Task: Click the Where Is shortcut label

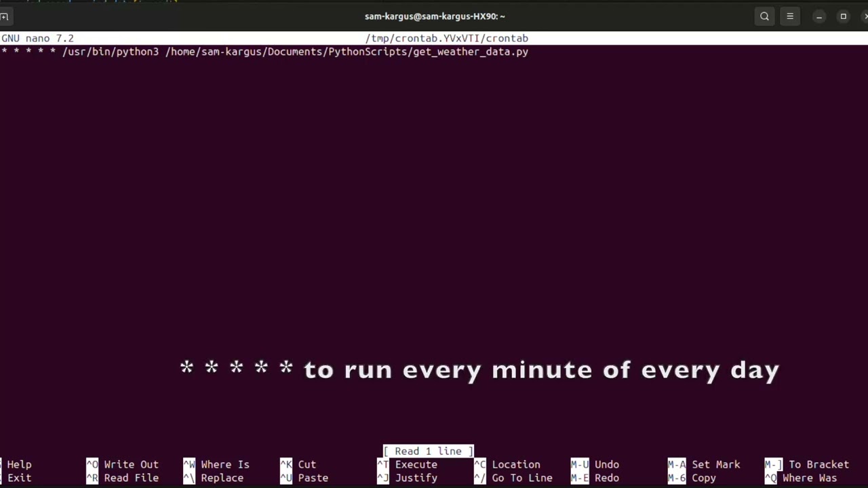Action: tap(225, 464)
